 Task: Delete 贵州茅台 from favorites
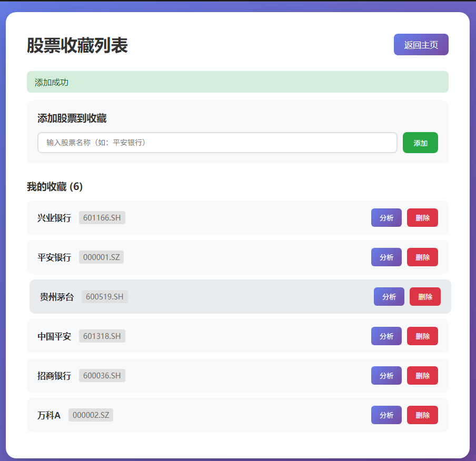[x=425, y=296]
